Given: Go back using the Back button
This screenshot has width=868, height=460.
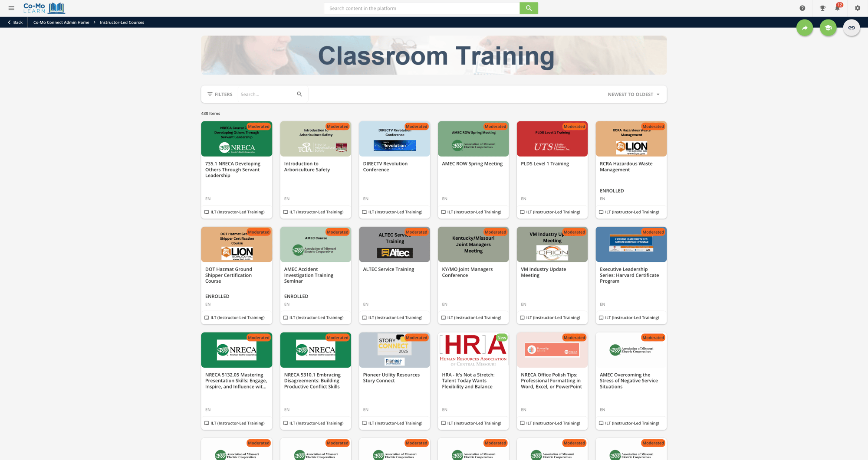Looking at the screenshot, I should [x=15, y=23].
